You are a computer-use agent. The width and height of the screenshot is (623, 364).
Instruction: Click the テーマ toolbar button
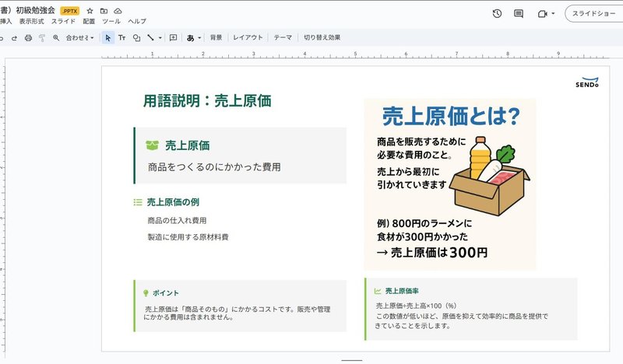[283, 37]
